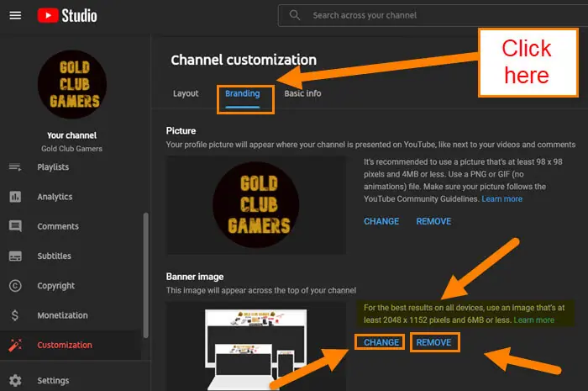Click CHANGE for the profile picture
This screenshot has height=391, width=588.
coord(381,221)
